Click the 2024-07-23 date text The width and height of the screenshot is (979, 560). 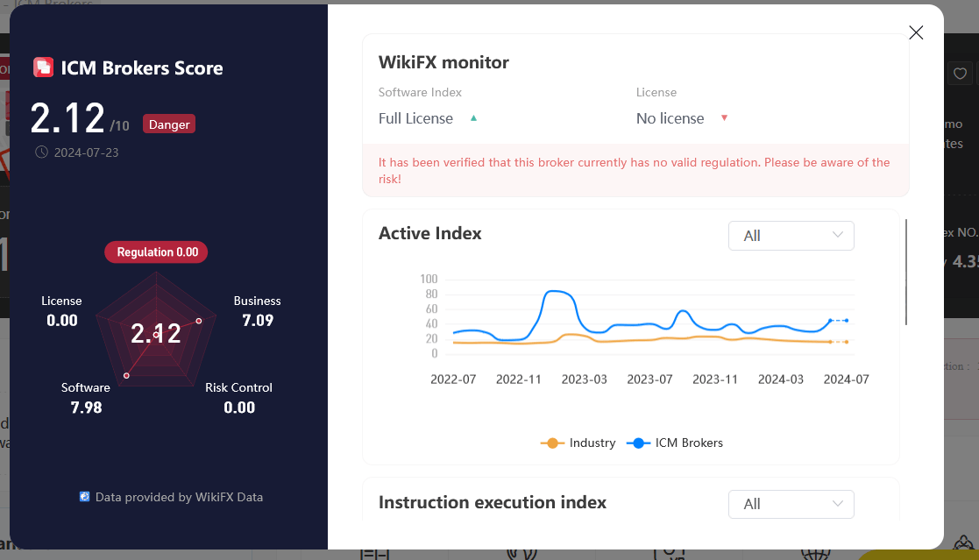[x=86, y=153]
